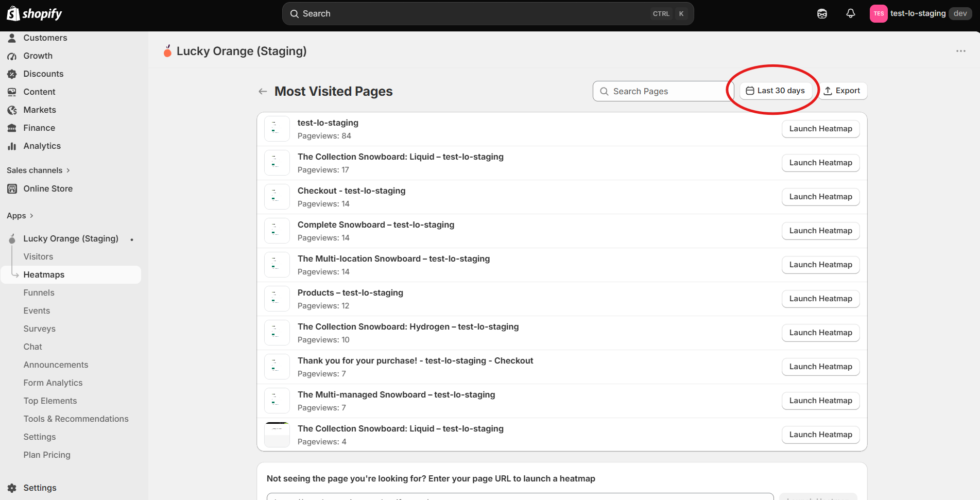
Task: Click the Customers person icon
Action: 12,38
